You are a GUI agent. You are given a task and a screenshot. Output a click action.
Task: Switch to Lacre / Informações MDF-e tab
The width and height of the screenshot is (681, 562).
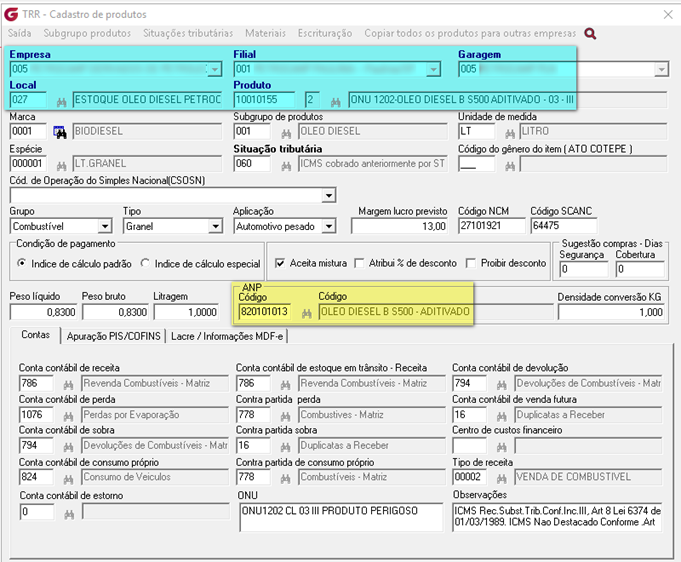227,336
